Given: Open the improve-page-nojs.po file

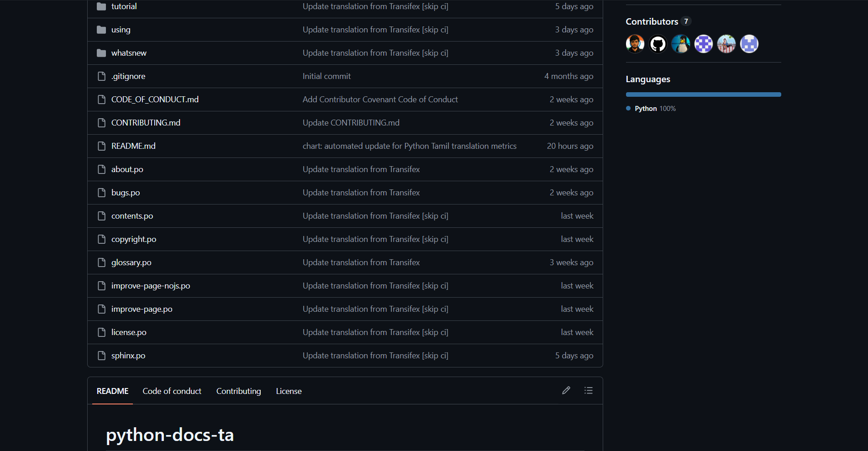Looking at the screenshot, I should click(151, 286).
